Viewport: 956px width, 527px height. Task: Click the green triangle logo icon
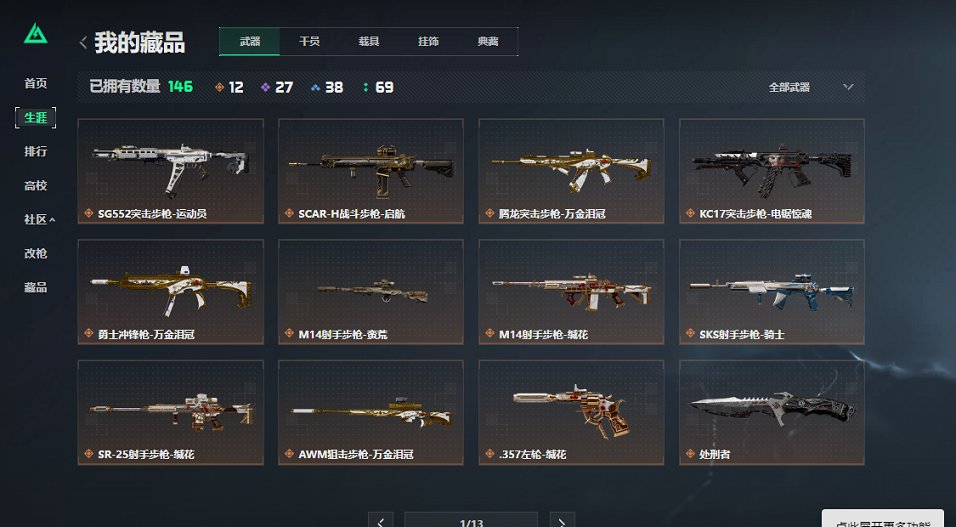35,34
